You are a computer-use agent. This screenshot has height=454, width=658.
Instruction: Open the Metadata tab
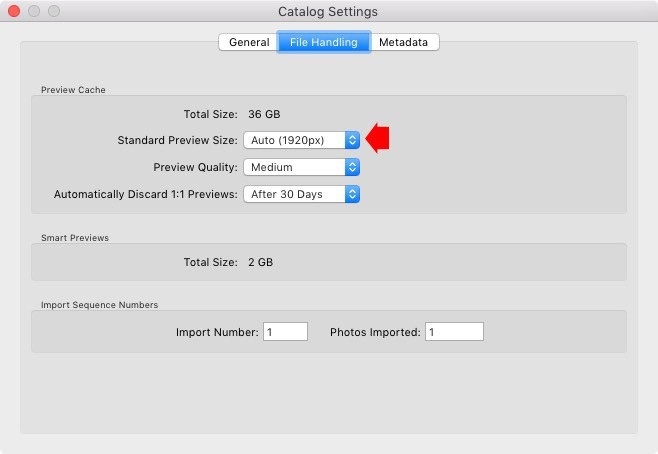(403, 42)
